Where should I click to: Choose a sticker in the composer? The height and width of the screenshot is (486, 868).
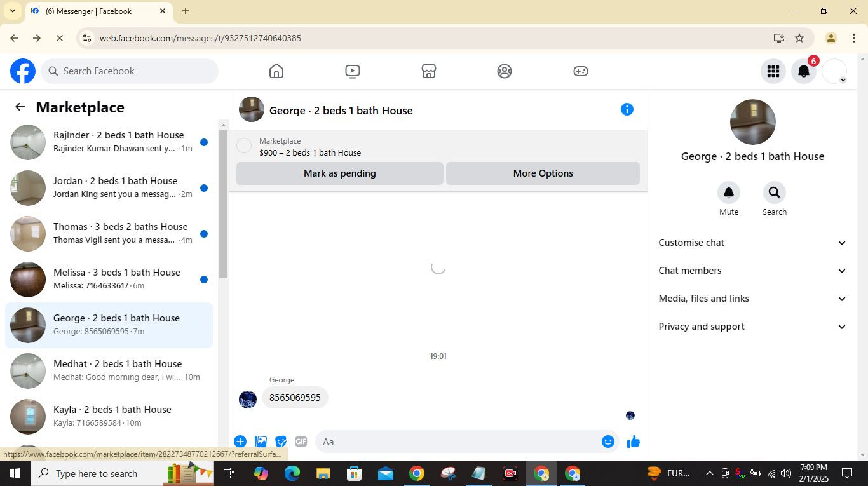pos(281,442)
